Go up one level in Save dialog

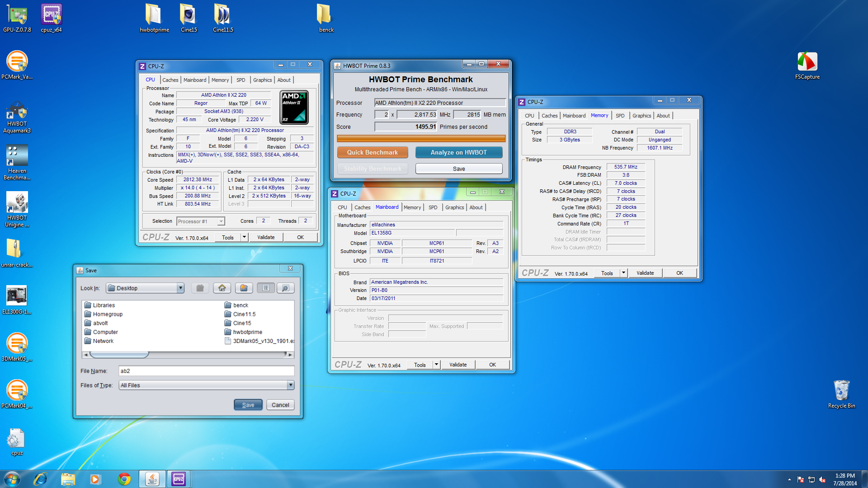[200, 288]
